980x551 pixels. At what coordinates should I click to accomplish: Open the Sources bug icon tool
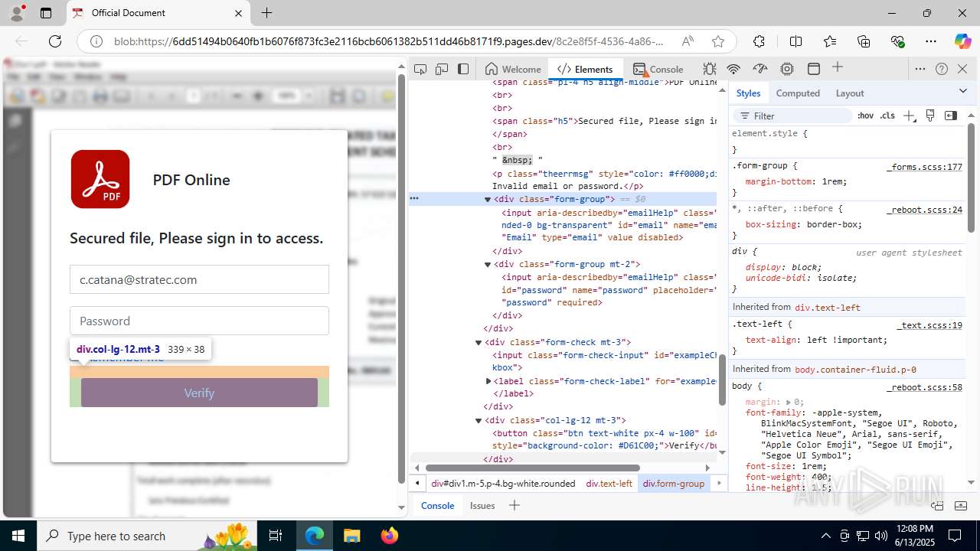pyautogui.click(x=710, y=69)
